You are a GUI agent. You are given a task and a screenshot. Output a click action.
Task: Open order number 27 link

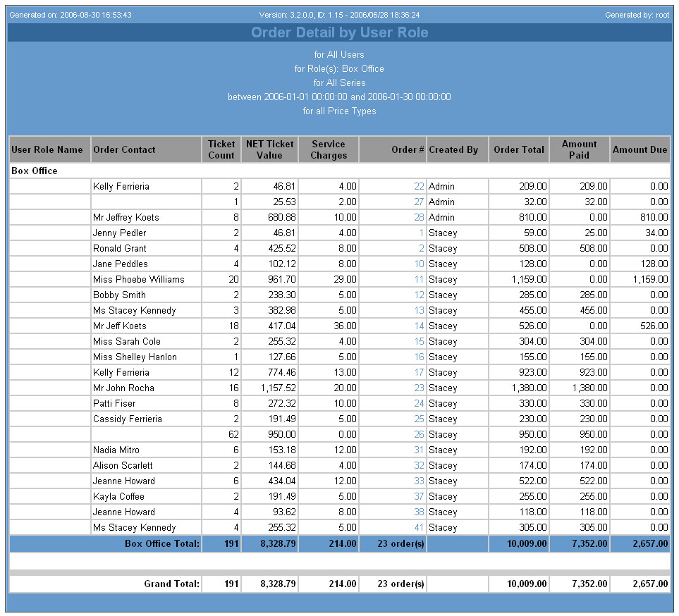coord(419,202)
